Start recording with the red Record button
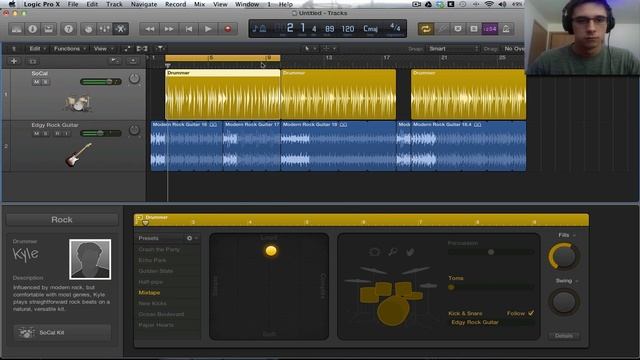 [x=228, y=29]
